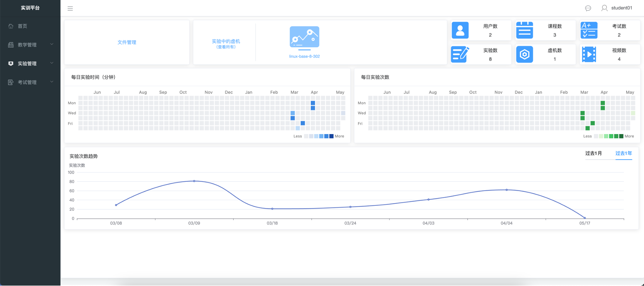The image size is (644, 286).
Task: Click the 实验数 pencil note icon
Action: coord(460,54)
